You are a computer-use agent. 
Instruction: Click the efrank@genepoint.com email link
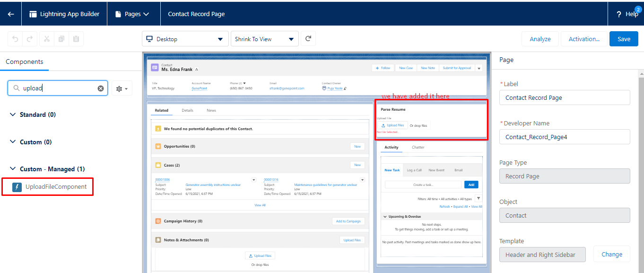coord(287,88)
